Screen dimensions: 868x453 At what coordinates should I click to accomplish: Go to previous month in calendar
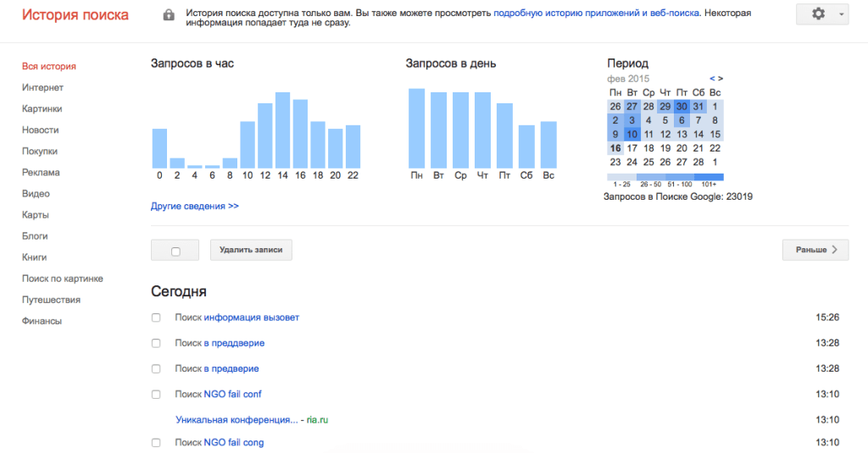[x=712, y=79]
